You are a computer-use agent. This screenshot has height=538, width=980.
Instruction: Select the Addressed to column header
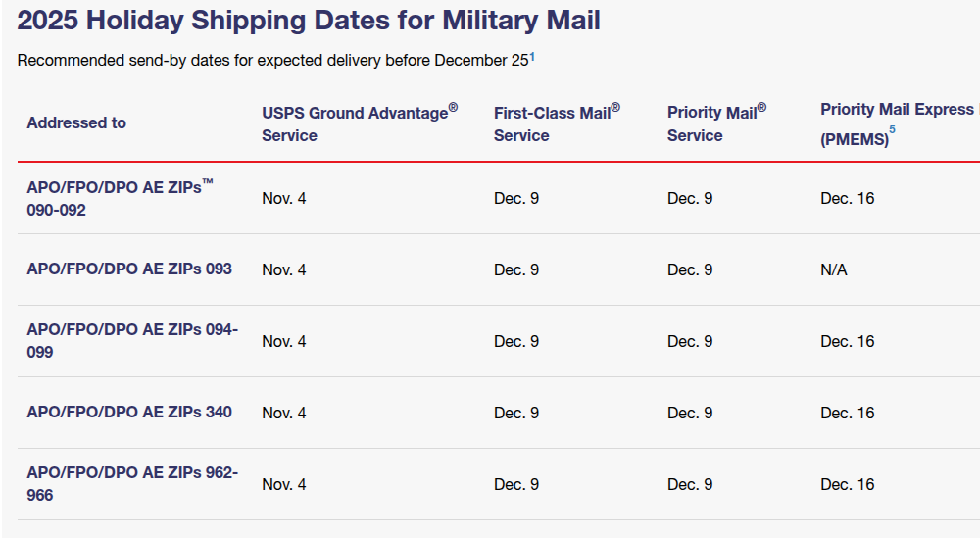(x=76, y=123)
